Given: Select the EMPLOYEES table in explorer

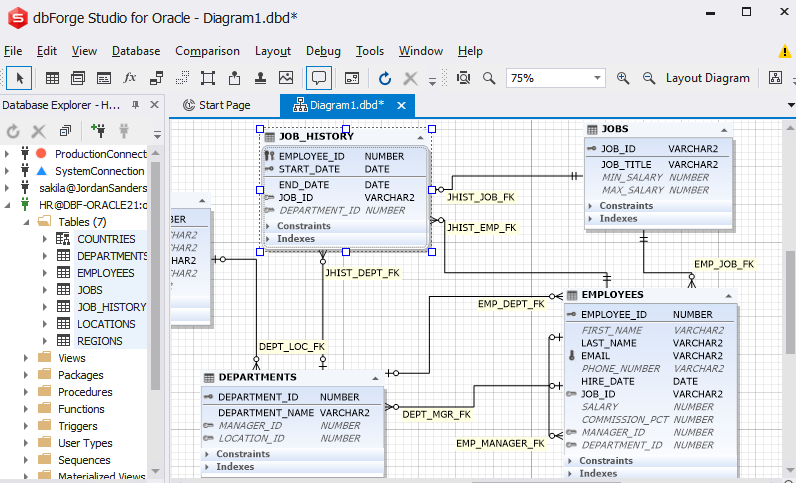Looking at the screenshot, I should coord(106,273).
